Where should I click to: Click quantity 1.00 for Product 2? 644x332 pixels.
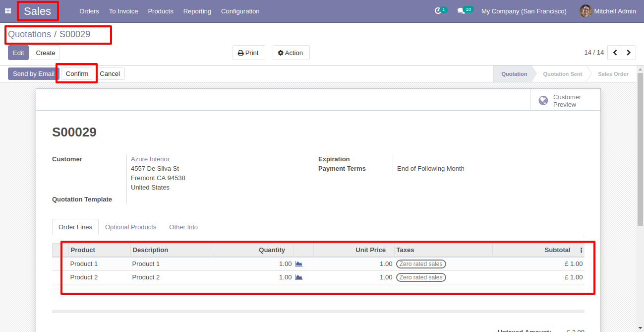click(285, 277)
